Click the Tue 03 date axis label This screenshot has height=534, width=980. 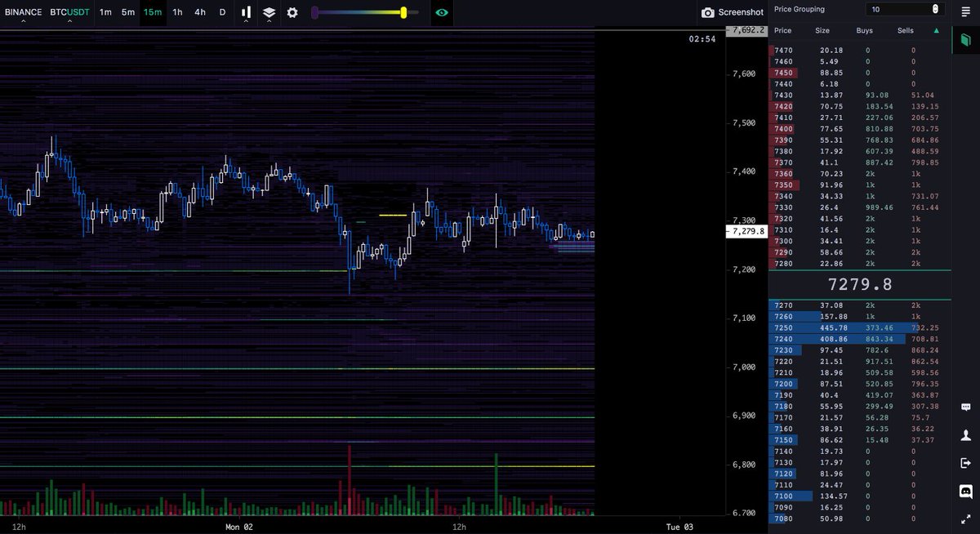pyautogui.click(x=680, y=527)
